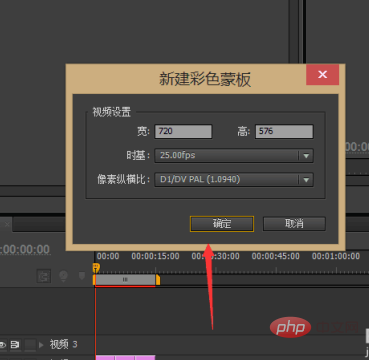
Task: Click ruler label 00:00:15:00
Action: coord(155,256)
